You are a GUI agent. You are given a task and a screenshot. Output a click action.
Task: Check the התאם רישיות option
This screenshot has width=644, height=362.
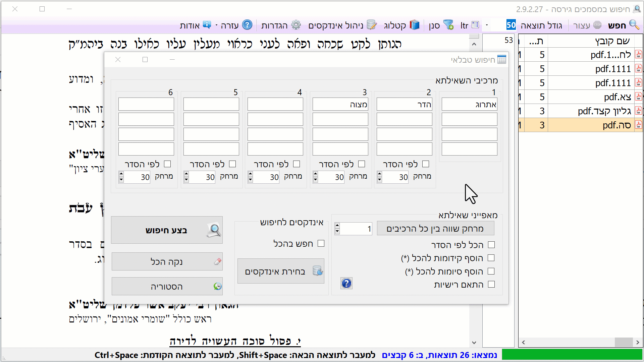[x=492, y=284]
